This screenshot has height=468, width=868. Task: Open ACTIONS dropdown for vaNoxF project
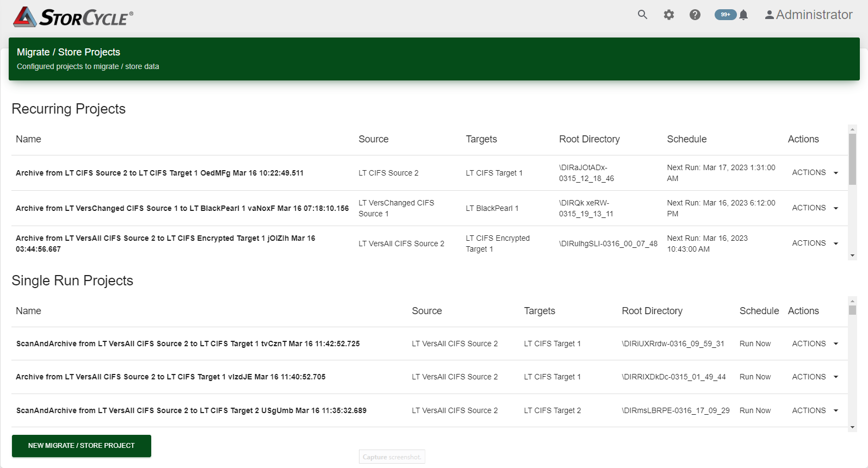click(815, 208)
